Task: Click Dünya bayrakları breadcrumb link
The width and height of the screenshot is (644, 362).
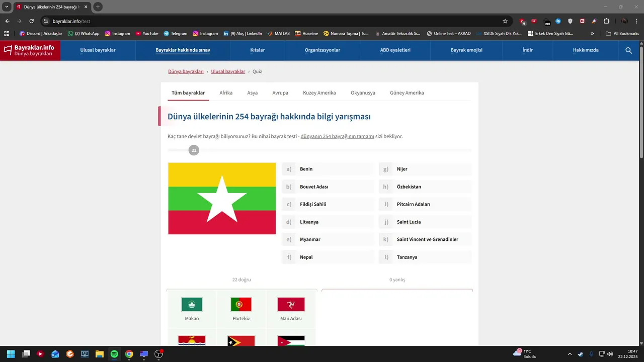Action: 186,71
